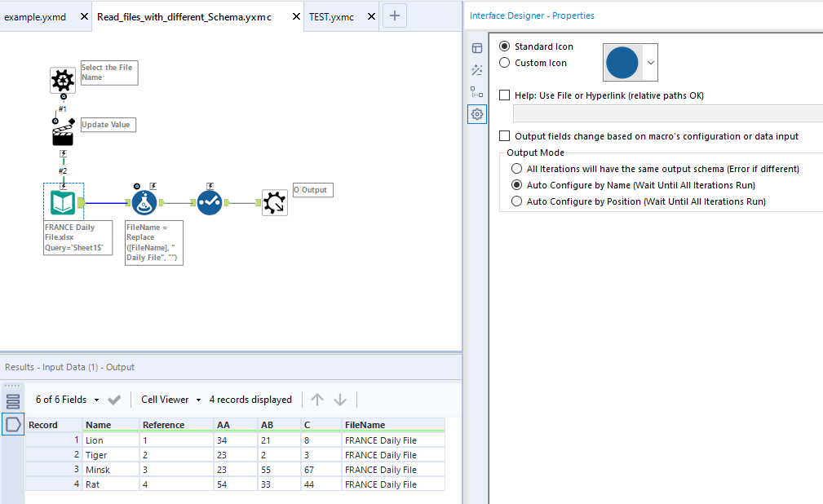The image size is (823, 504).
Task: Click the Macro Output tool labeled Output
Action: pyautogui.click(x=274, y=201)
